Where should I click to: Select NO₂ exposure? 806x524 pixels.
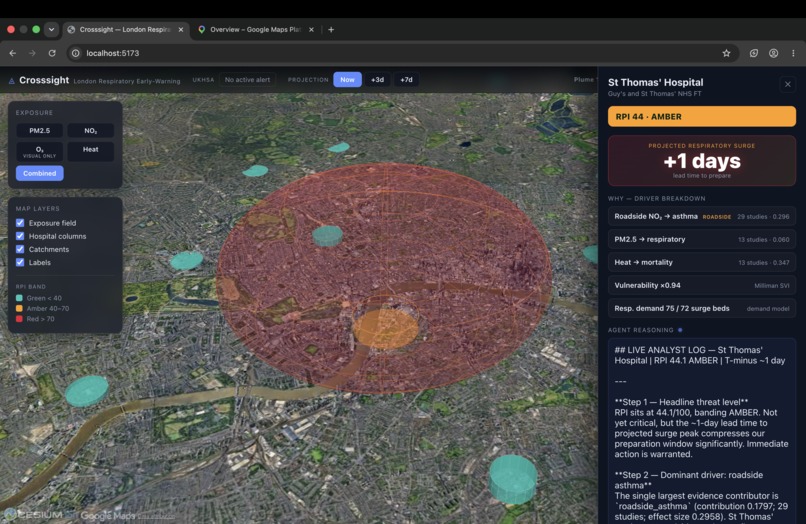click(x=90, y=131)
